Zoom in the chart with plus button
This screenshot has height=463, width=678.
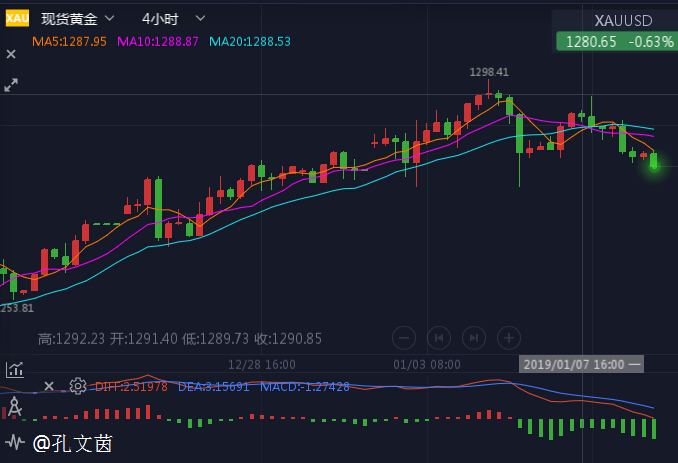pos(508,338)
